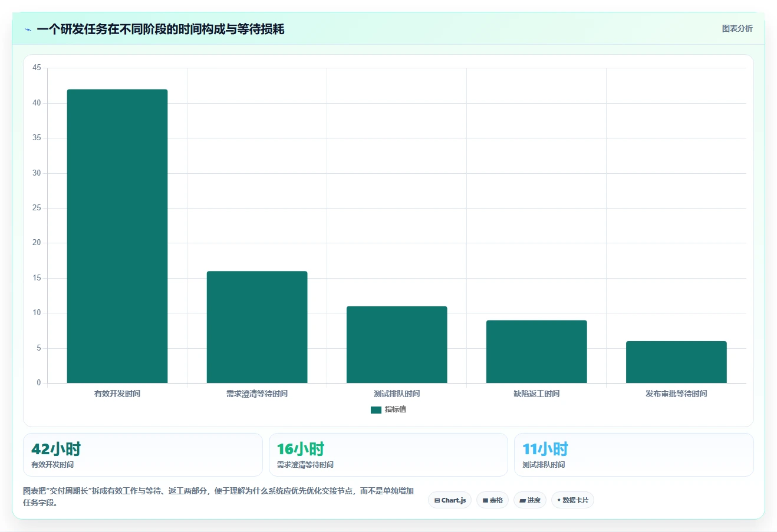The image size is (777, 532).
Task: Click the 发布审批等待时间 x-axis label
Action: (676, 394)
